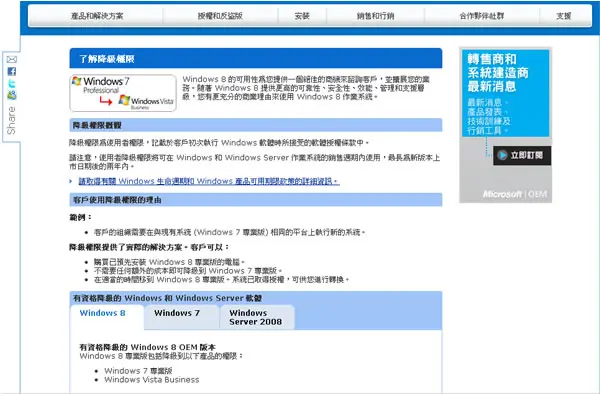
Task: Share the page on Facebook
Action: click(12, 72)
